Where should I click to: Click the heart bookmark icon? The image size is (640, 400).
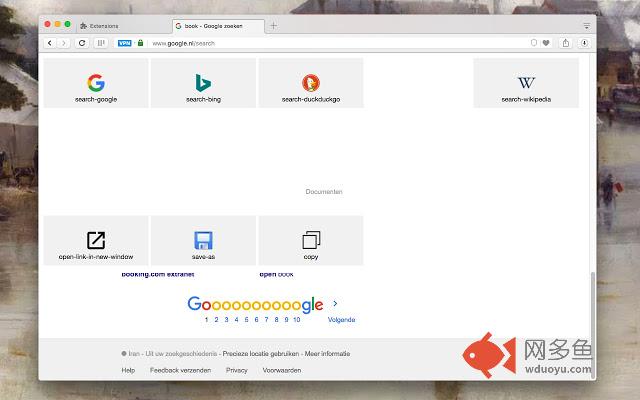click(x=546, y=43)
